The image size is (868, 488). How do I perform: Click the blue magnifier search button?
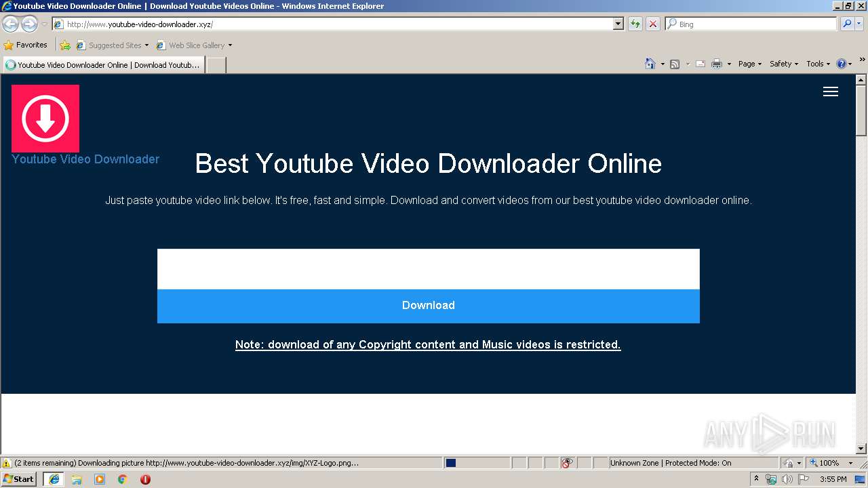pos(847,24)
